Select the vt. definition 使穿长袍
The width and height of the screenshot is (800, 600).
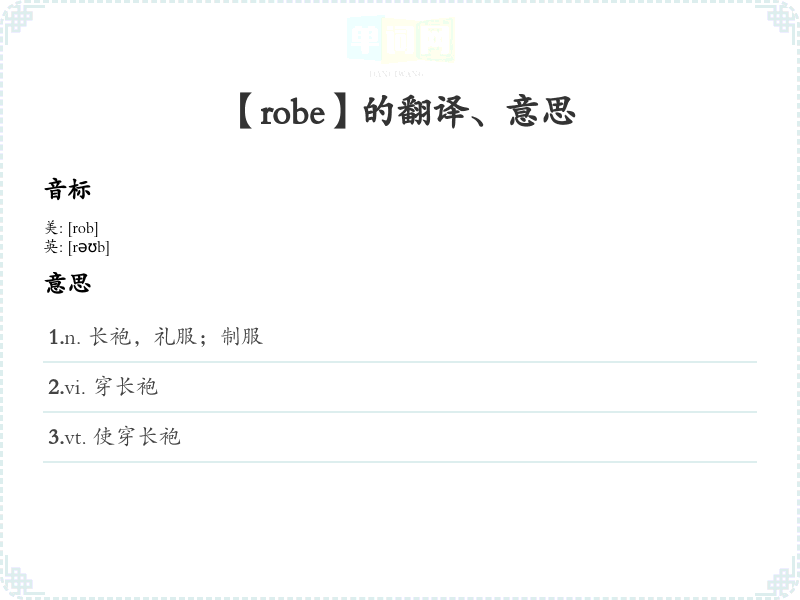tap(137, 437)
